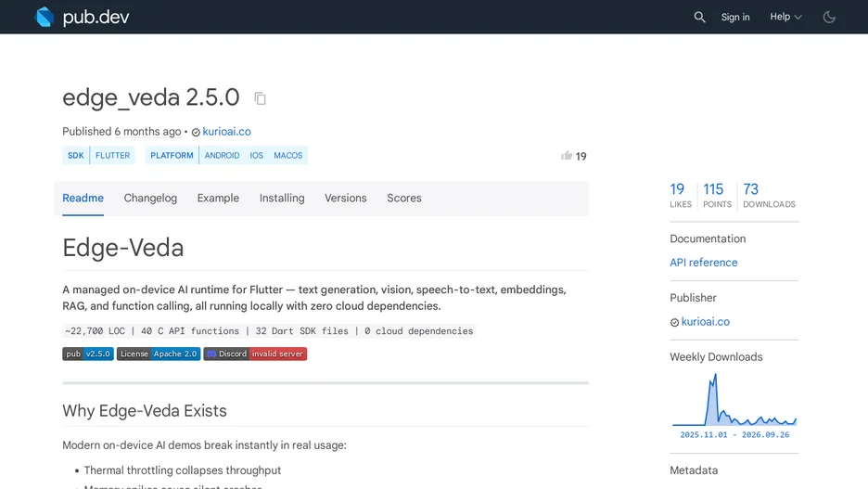This screenshot has width=868, height=489.
Task: Click the 73 DOWNLOADS score
Action: [x=769, y=196]
